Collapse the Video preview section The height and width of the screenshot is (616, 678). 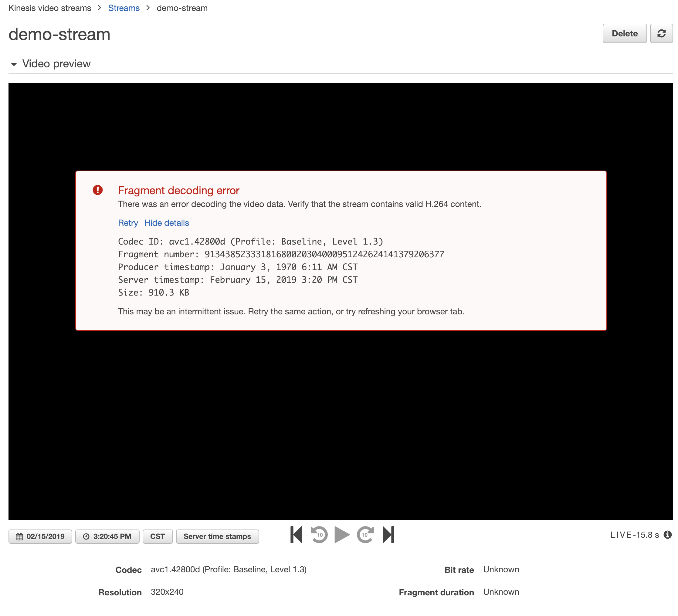point(14,64)
